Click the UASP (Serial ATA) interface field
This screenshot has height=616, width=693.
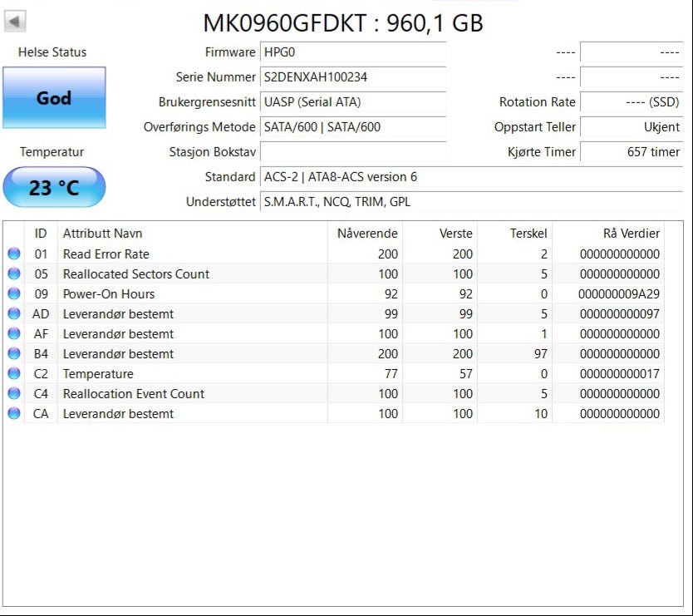tap(352, 101)
